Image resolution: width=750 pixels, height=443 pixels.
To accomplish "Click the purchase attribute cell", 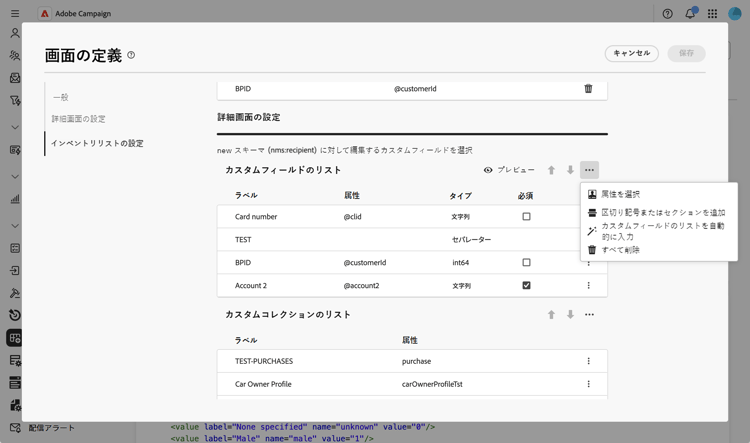I will coord(416,361).
